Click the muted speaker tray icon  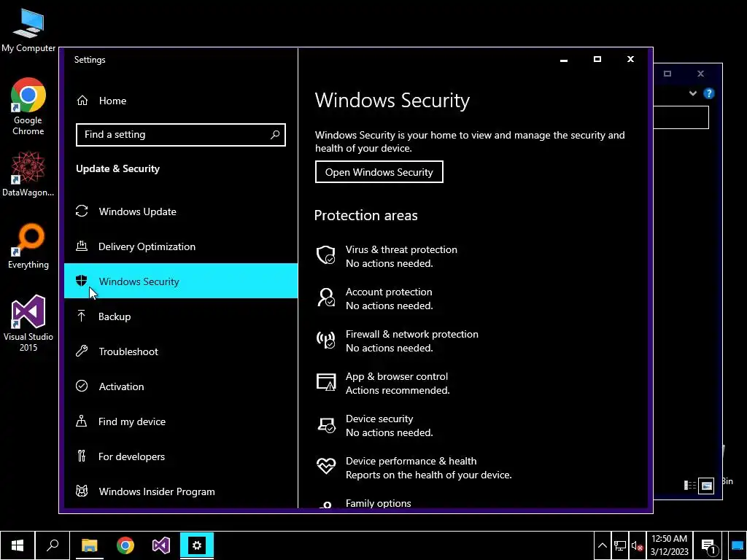pyautogui.click(x=637, y=546)
